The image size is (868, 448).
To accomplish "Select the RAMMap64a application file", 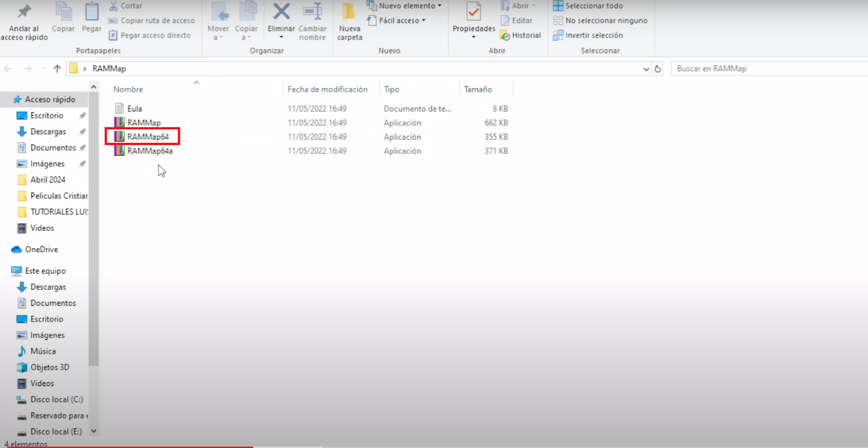I will point(143,151).
